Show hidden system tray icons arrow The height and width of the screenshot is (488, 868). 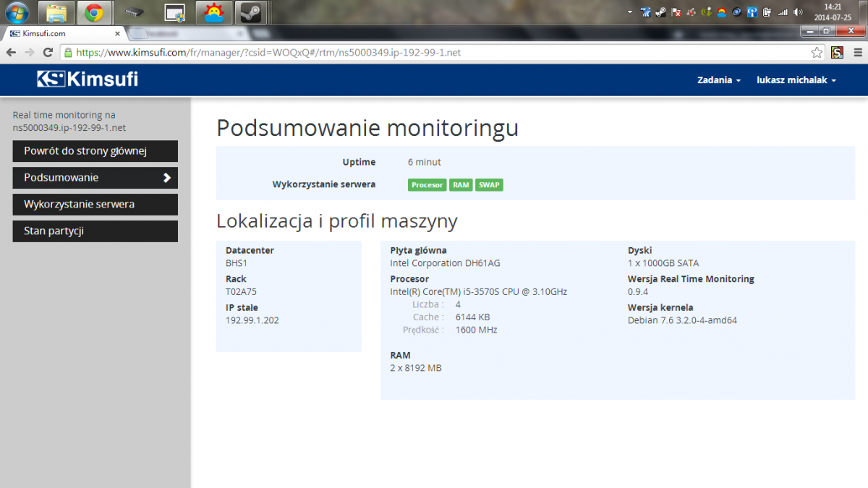(x=630, y=12)
